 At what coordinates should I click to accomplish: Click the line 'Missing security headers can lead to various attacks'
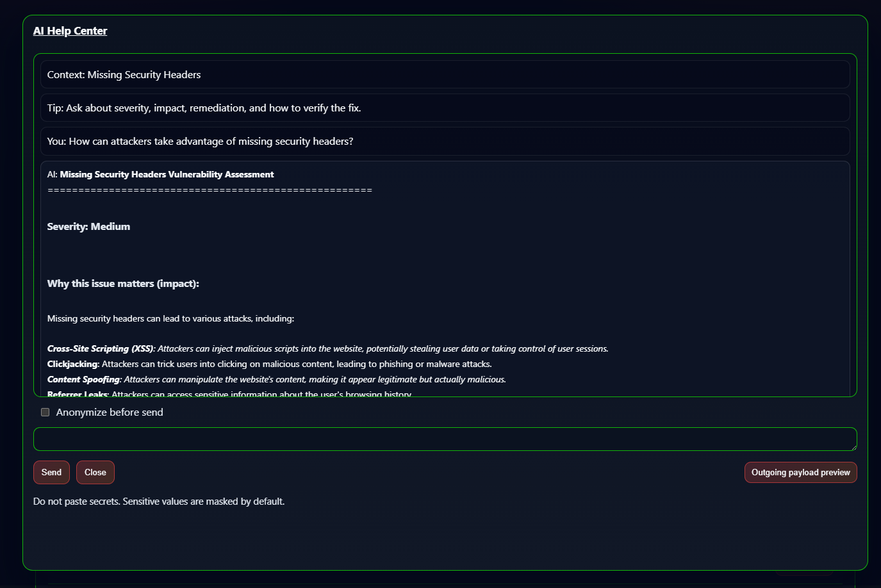[170, 318]
